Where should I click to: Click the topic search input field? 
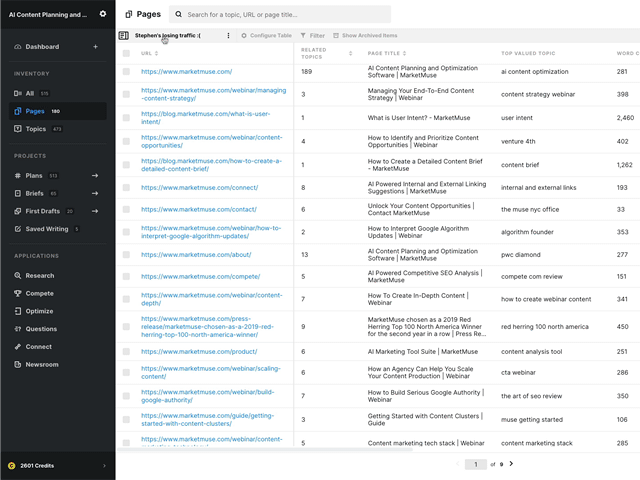[x=280, y=14]
